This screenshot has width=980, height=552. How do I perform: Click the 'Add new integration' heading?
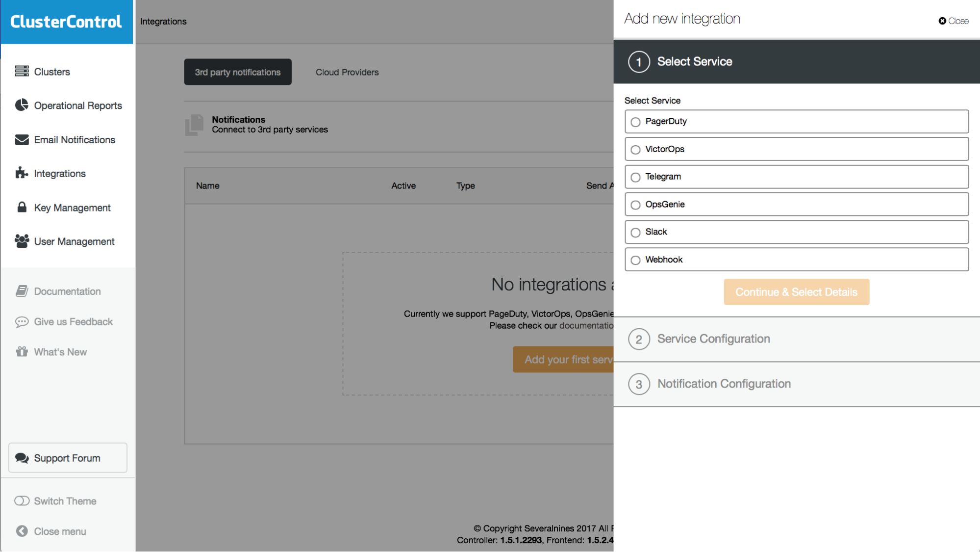(x=682, y=19)
